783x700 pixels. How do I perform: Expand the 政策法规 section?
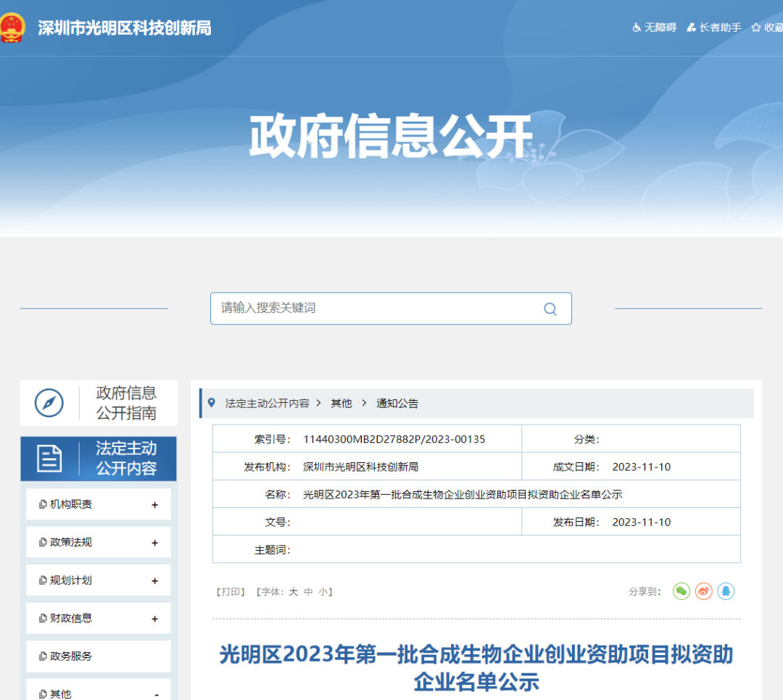154,543
